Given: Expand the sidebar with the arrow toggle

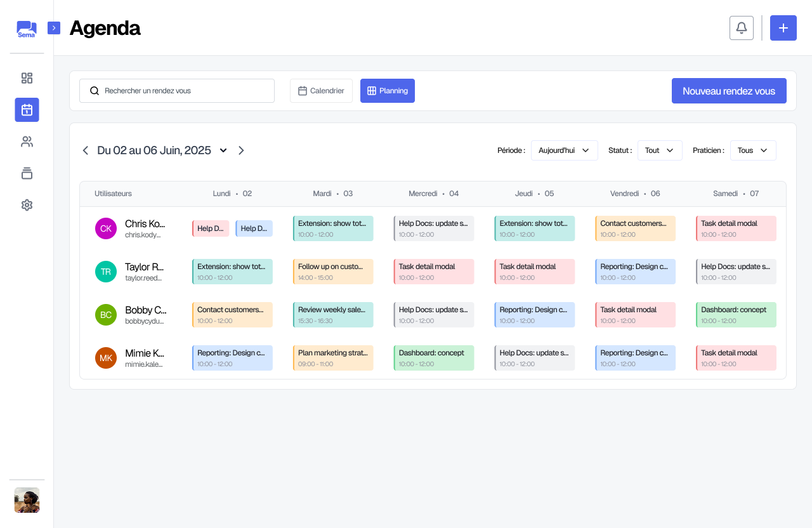Looking at the screenshot, I should [54, 28].
